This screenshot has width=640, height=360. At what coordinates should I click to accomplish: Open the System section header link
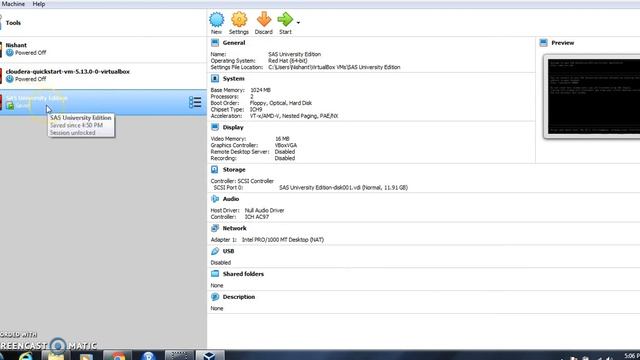(x=233, y=79)
